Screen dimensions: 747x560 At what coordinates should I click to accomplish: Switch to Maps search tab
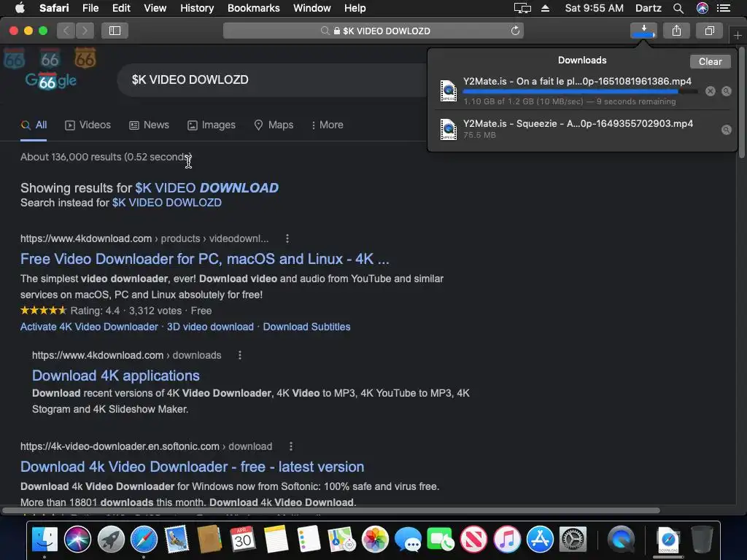tap(274, 125)
